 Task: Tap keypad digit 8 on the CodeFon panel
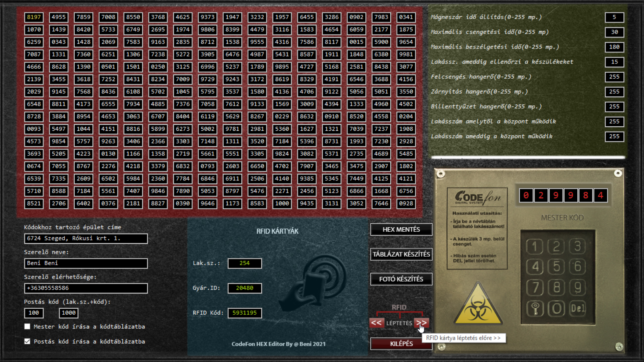coord(556,287)
